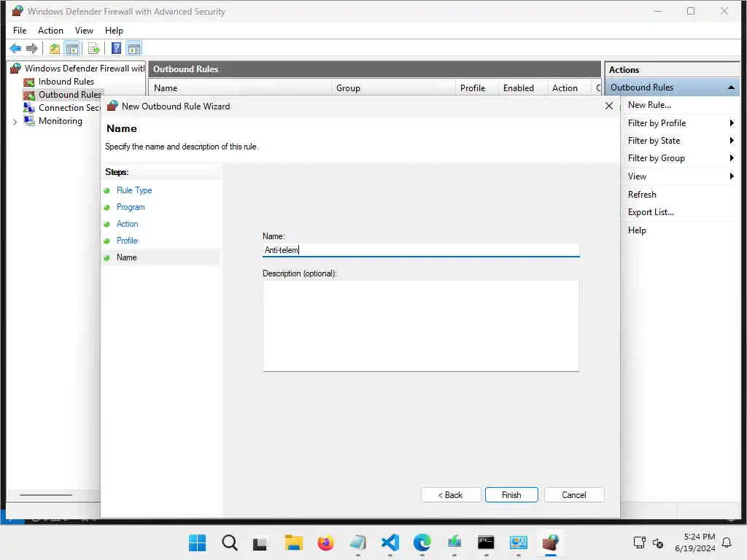Image resolution: width=747 pixels, height=560 pixels.
Task: Expand View submenu in Actions pane
Action: pos(681,176)
